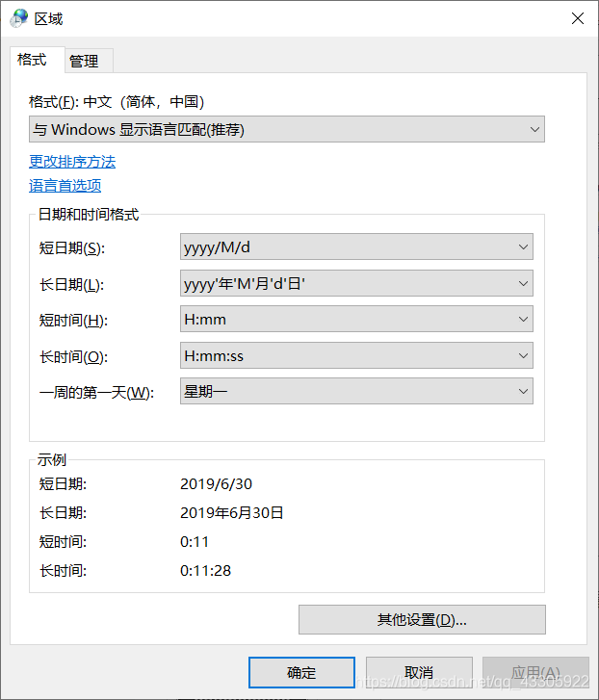Image resolution: width=599 pixels, height=700 pixels.
Task: Expand the 长日期 format dropdown
Action: [356, 283]
